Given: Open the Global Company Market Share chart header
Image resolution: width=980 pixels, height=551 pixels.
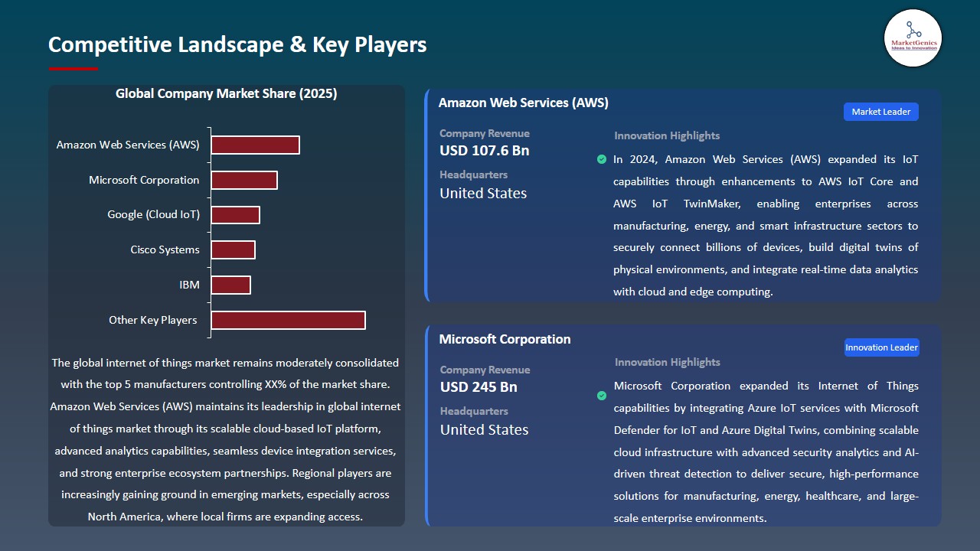Looking at the screenshot, I should click(x=226, y=93).
